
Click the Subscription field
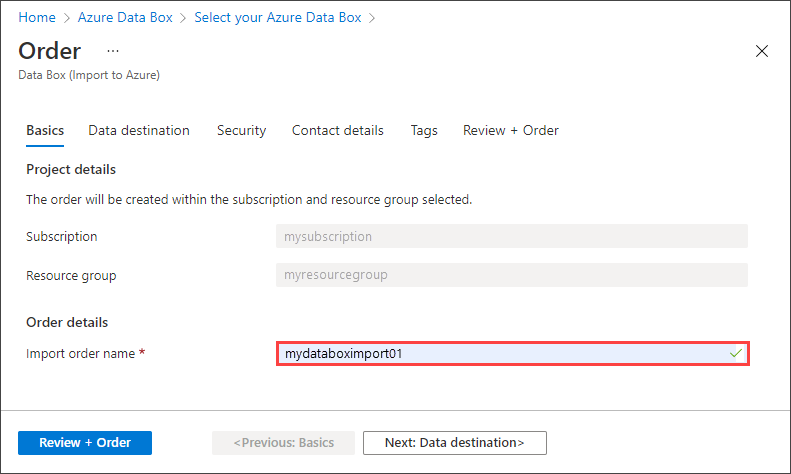[511, 237]
